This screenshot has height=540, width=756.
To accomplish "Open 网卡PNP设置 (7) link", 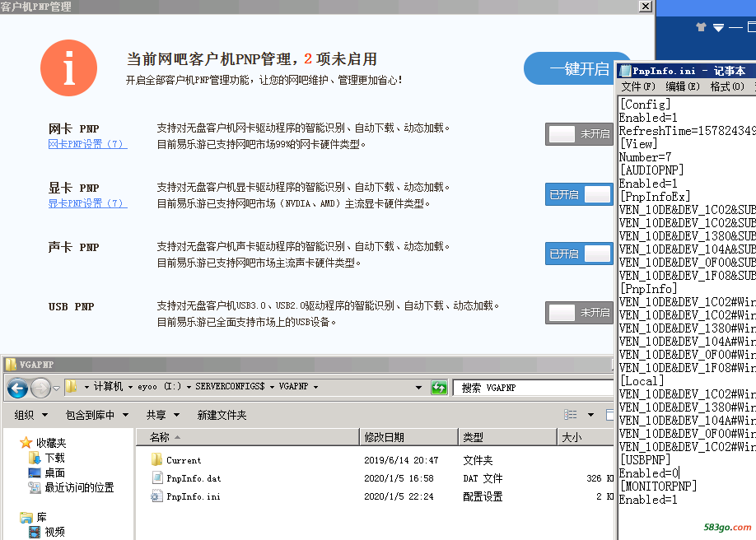I will tap(88, 144).
